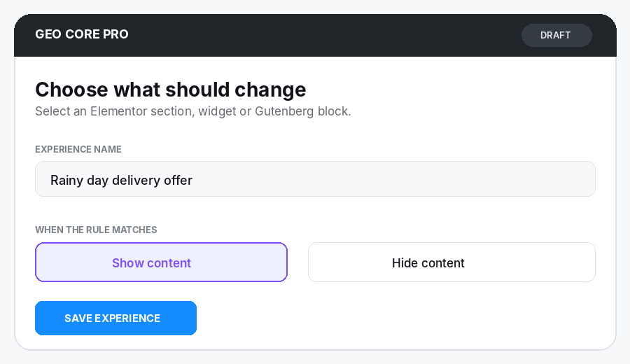Open the draft status pill in header
The height and width of the screenshot is (364, 630).
click(556, 35)
